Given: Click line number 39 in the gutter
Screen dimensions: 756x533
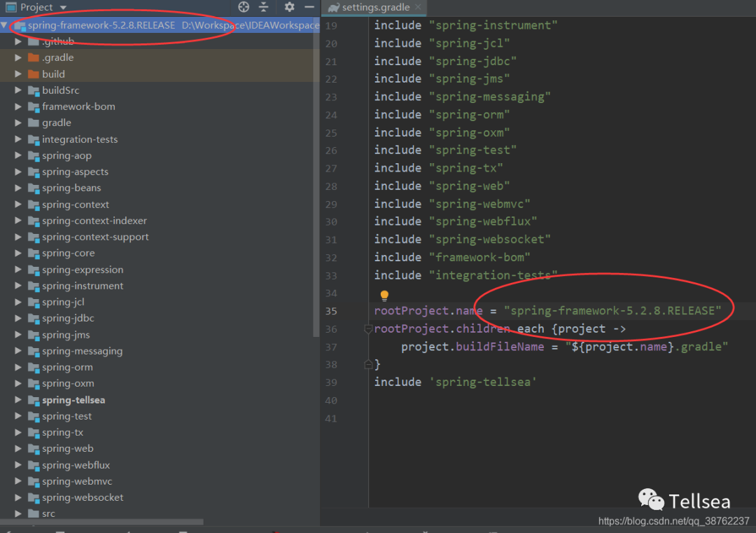Looking at the screenshot, I should (x=330, y=382).
